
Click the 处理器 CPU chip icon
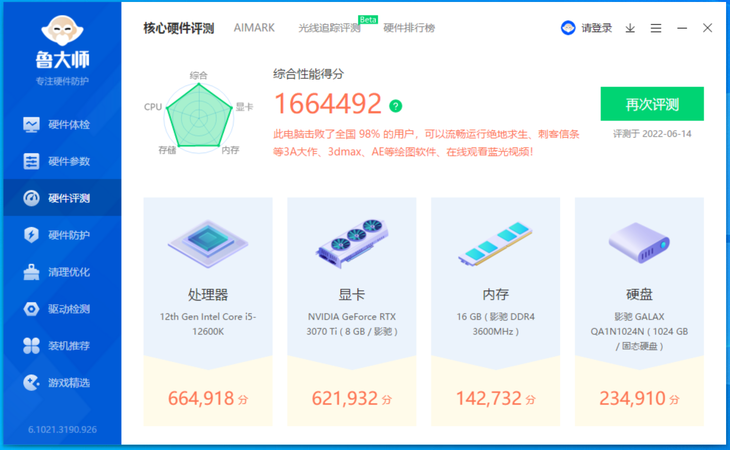click(208, 243)
